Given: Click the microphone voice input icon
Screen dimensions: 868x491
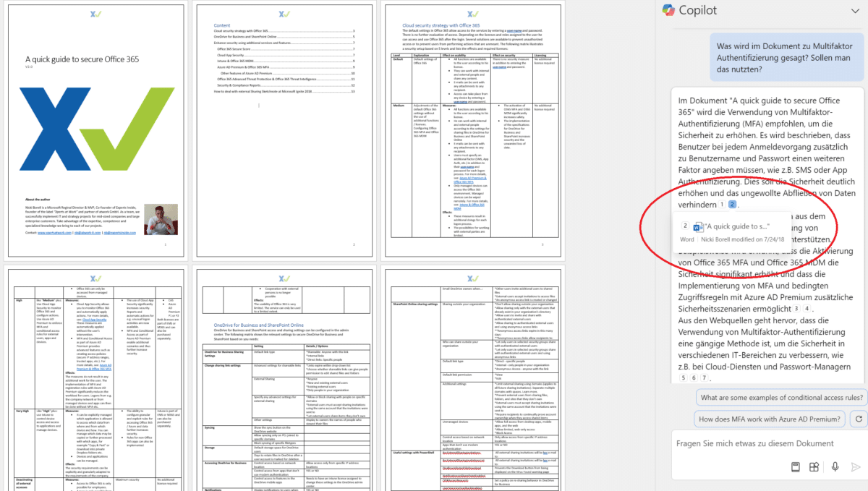Looking at the screenshot, I should click(835, 467).
